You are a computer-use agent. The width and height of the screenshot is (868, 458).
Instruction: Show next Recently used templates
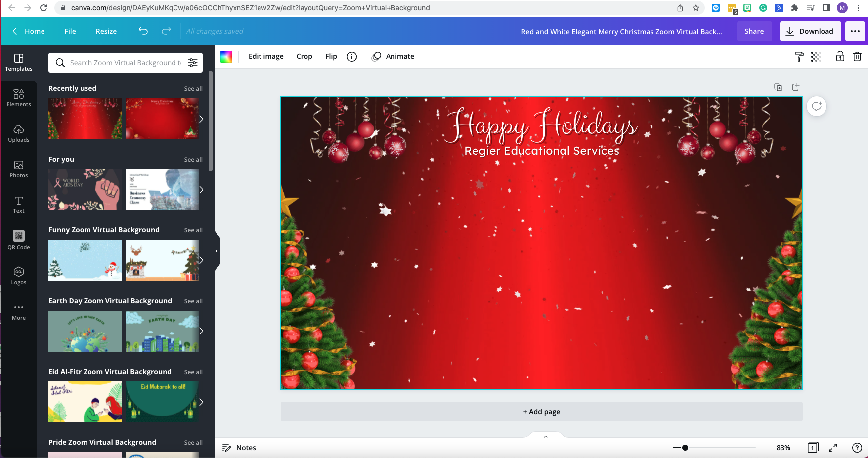point(201,119)
